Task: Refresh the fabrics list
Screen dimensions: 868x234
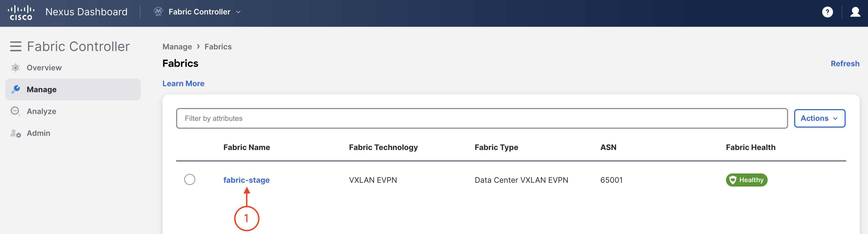Action: coord(845,64)
